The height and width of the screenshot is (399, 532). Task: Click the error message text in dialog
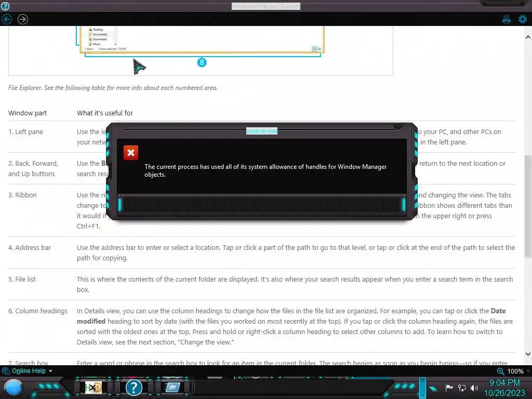(x=265, y=170)
